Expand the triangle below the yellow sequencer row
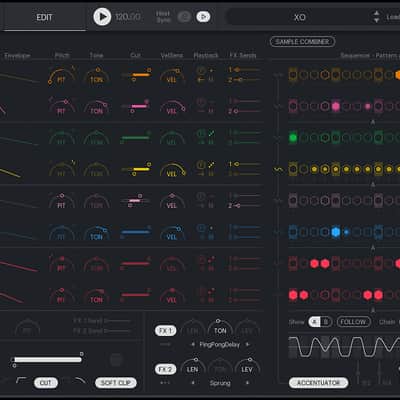Viewport: 400px width, 400px height. point(373,185)
